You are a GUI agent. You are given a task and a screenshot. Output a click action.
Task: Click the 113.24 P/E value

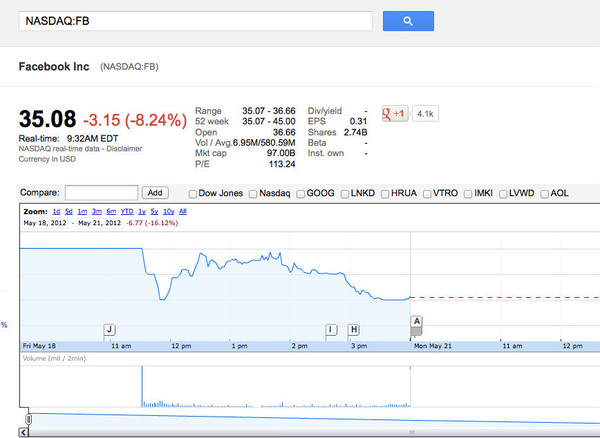282,164
